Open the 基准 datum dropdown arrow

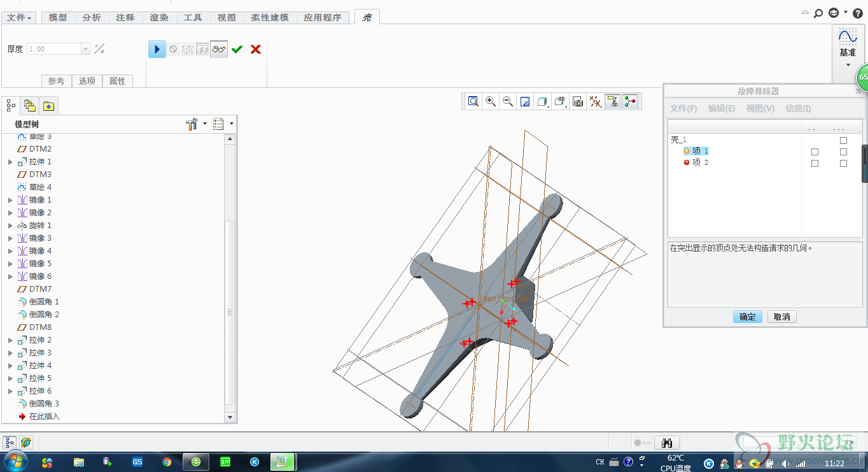848,64
